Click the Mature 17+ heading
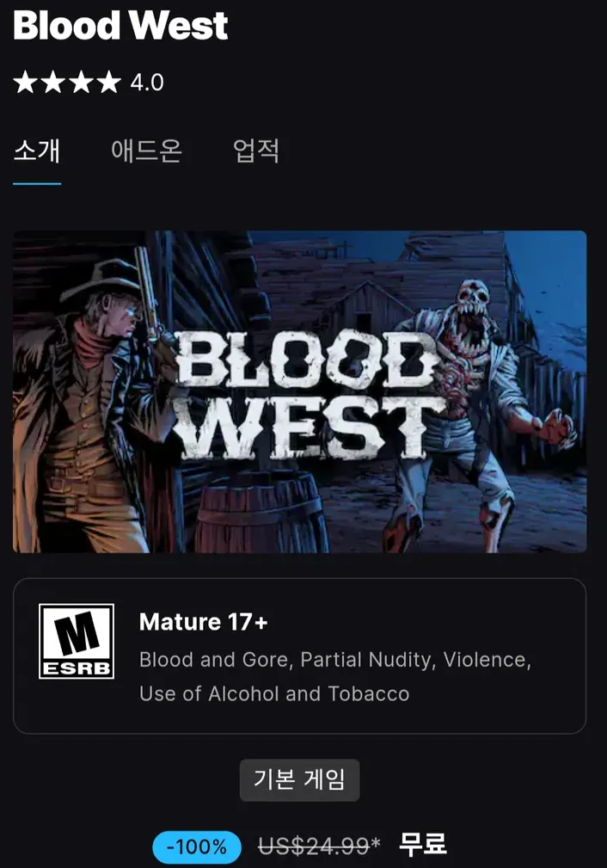Screen dimensions: 607x868 coord(204,622)
